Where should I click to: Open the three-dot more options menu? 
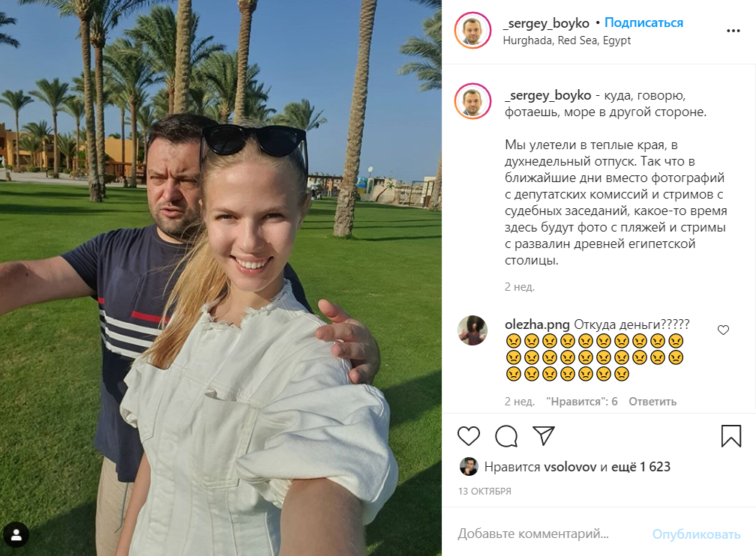tap(733, 31)
